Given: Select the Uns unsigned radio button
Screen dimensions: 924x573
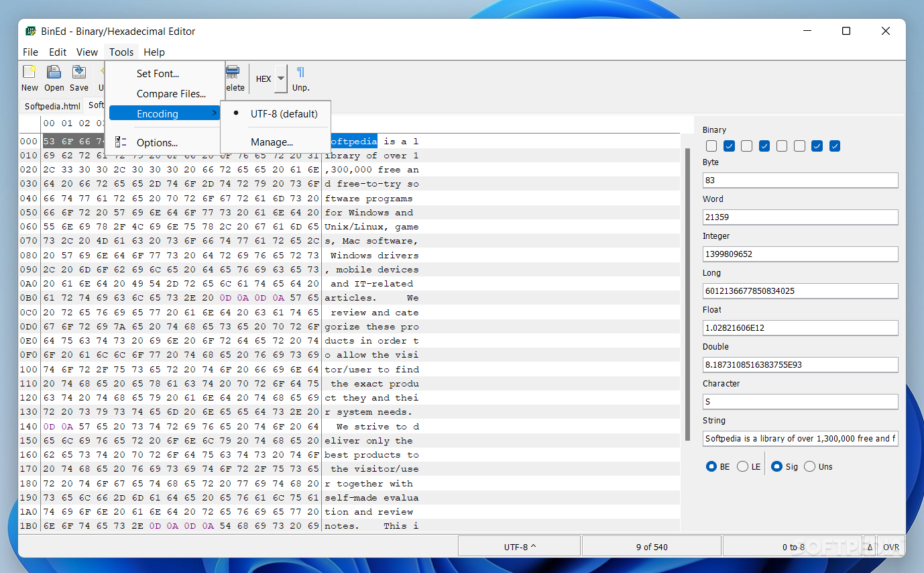Looking at the screenshot, I should [x=810, y=466].
